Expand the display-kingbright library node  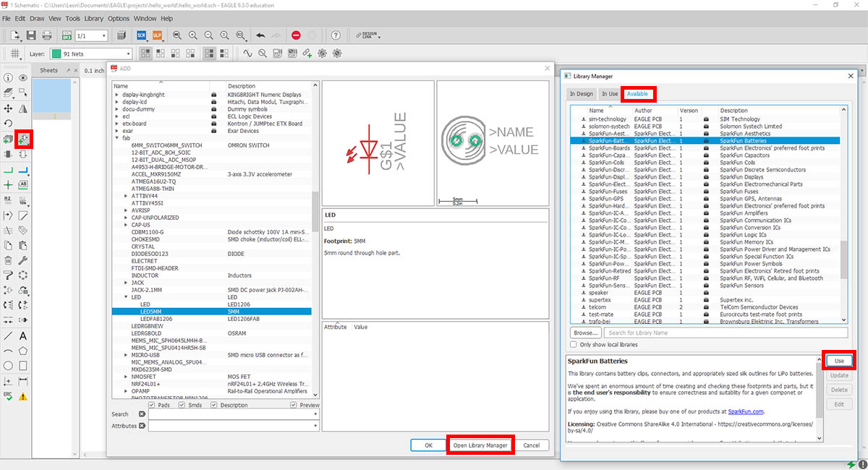(x=116, y=95)
